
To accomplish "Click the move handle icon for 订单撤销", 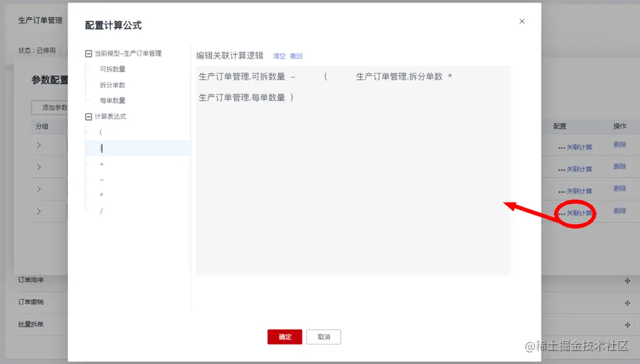I will pos(627,302).
